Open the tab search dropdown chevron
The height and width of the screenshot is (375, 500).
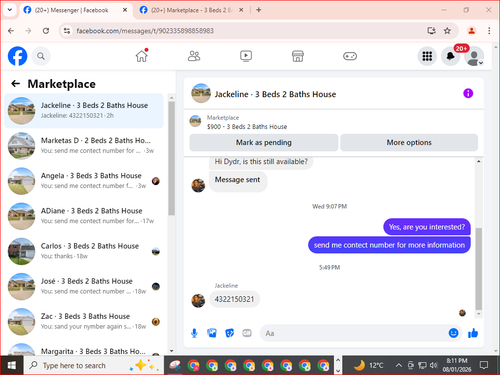[10, 10]
